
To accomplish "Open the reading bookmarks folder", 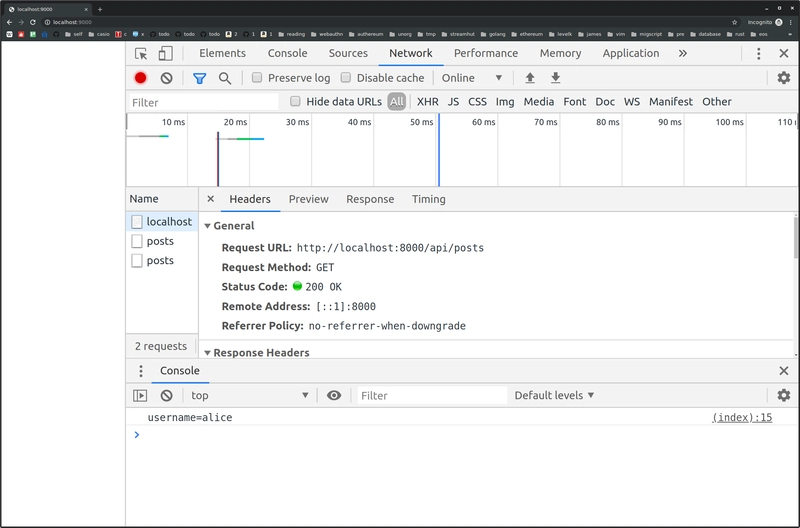I will (x=291, y=34).
